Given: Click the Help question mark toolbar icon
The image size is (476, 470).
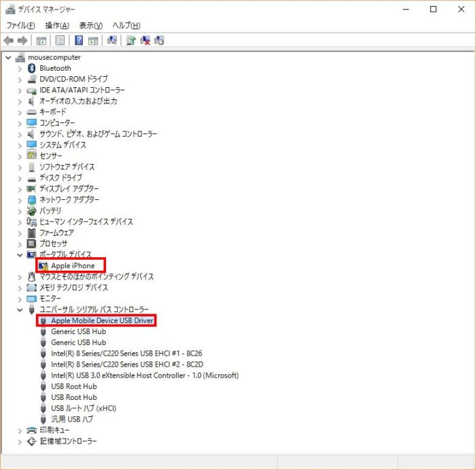Looking at the screenshot, I should click(79, 40).
